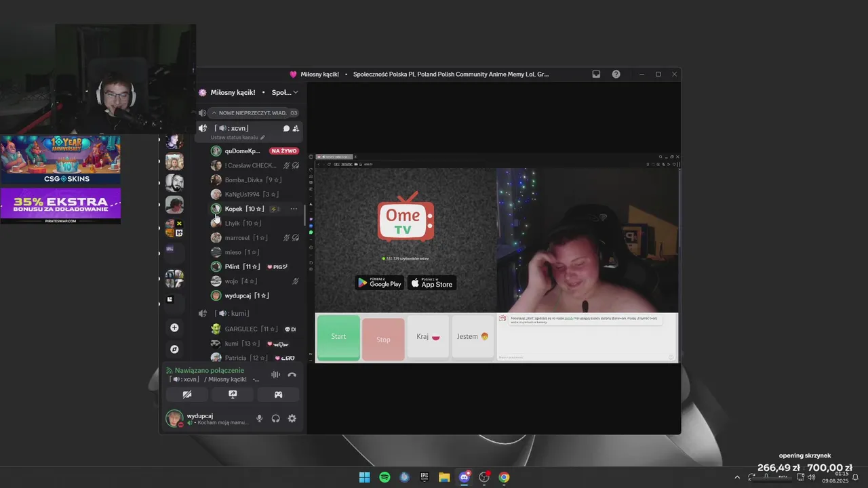
Task: Click the Nawiązano połączenie connection status
Action: click(210, 371)
